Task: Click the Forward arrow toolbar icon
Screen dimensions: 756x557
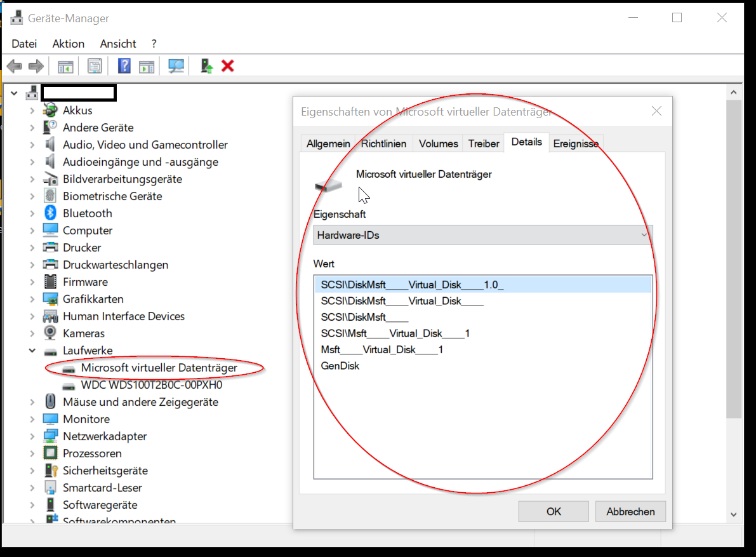Action: pyautogui.click(x=36, y=66)
